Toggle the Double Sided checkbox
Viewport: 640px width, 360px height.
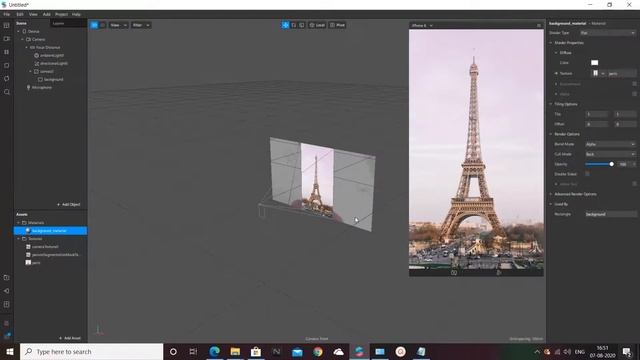click(x=587, y=174)
